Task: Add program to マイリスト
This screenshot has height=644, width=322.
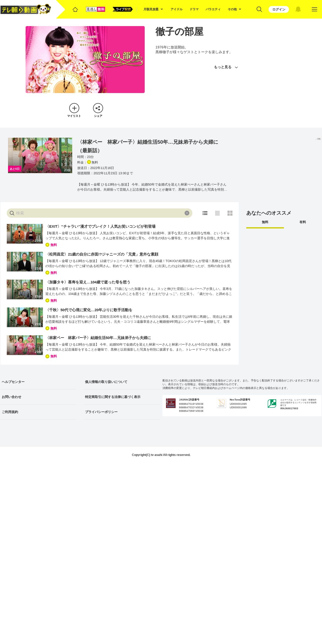Action: point(74,110)
